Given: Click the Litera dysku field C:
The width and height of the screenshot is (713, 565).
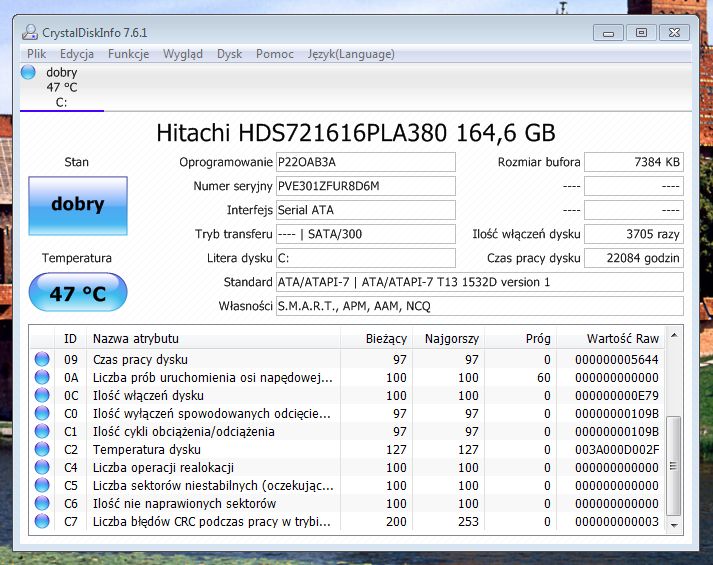Looking at the screenshot, I should (x=366, y=258).
